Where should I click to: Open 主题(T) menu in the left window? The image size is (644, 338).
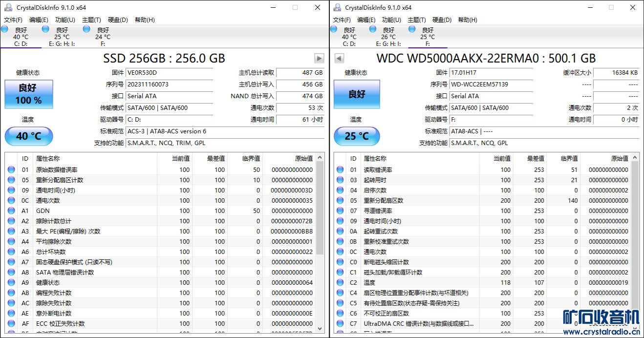[x=91, y=20]
